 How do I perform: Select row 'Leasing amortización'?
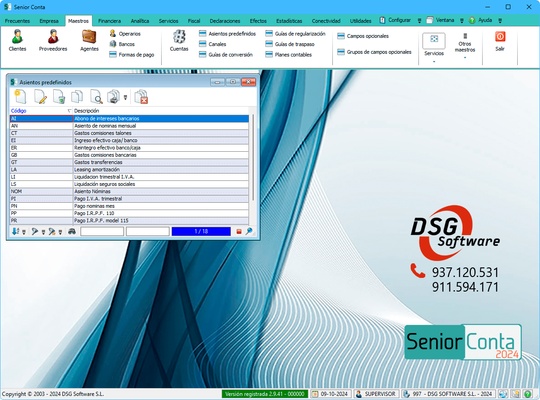click(129, 170)
